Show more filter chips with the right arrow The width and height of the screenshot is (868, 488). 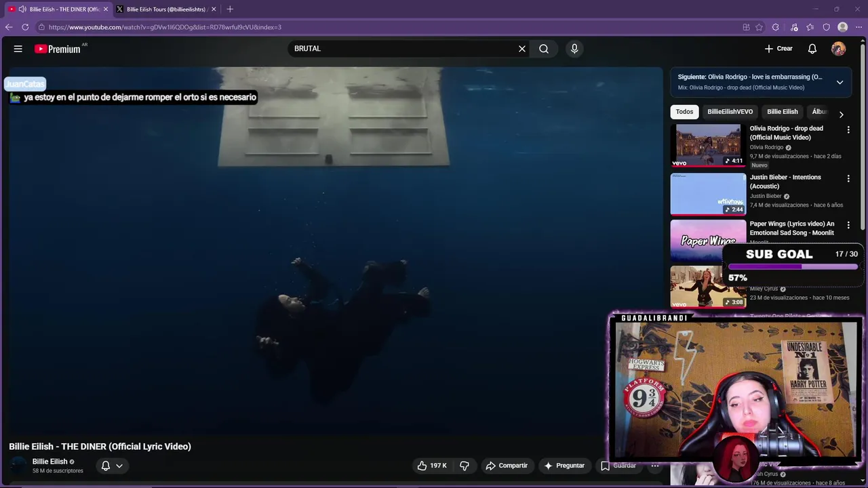tap(841, 115)
